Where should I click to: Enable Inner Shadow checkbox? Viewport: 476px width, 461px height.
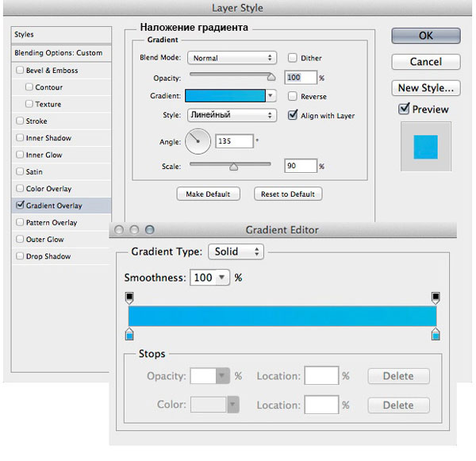pos(20,137)
